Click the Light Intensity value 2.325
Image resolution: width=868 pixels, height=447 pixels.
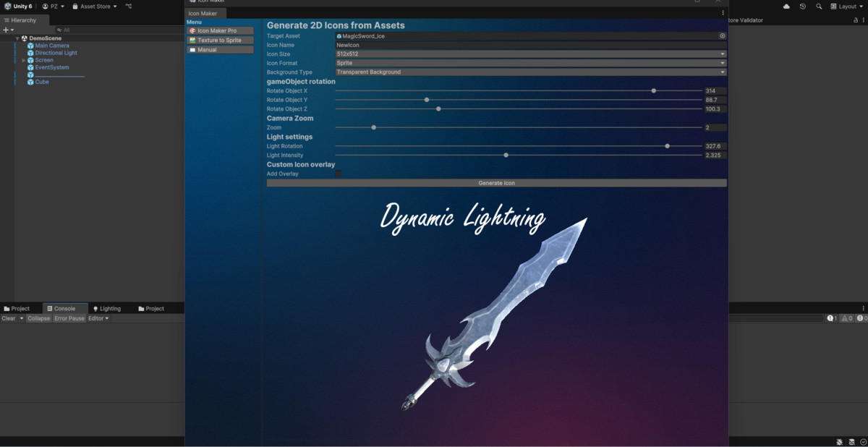[715, 156]
